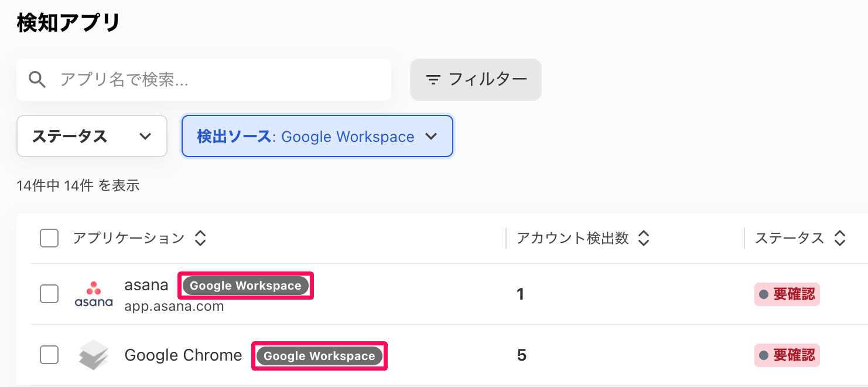Click the asana logo icon
868x387 pixels.
pyautogui.click(x=94, y=294)
